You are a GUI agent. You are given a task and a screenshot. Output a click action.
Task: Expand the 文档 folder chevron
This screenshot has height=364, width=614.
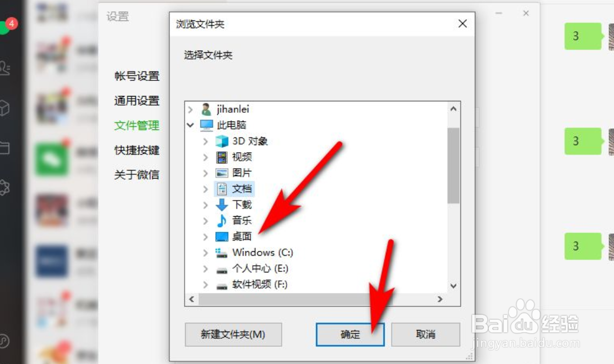206,189
